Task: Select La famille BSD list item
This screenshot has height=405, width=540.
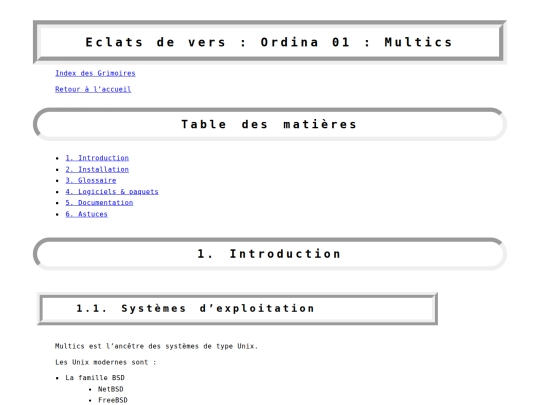Action: click(x=95, y=378)
